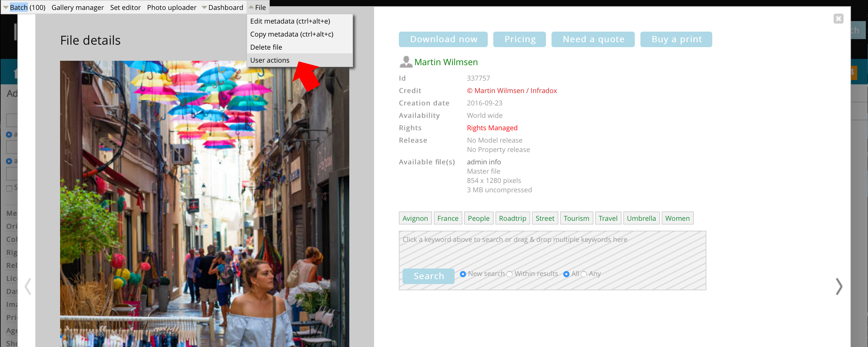Screen dimensions: 868x347
Task: Click the photographer user avatar icon
Action: tap(406, 61)
